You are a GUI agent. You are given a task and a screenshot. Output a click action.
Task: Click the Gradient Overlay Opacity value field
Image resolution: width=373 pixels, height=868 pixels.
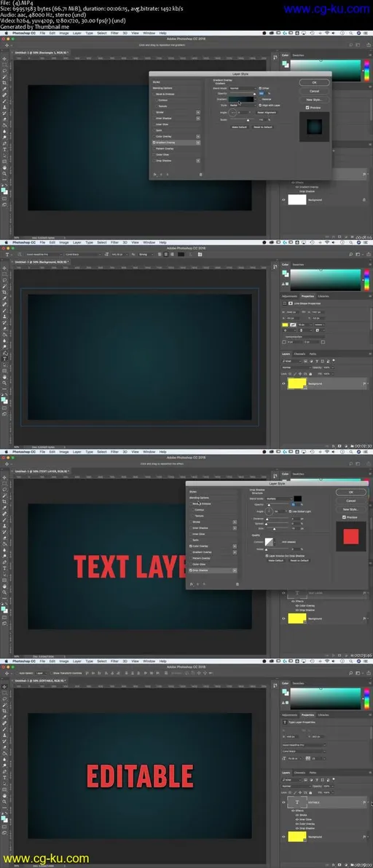tap(263, 94)
